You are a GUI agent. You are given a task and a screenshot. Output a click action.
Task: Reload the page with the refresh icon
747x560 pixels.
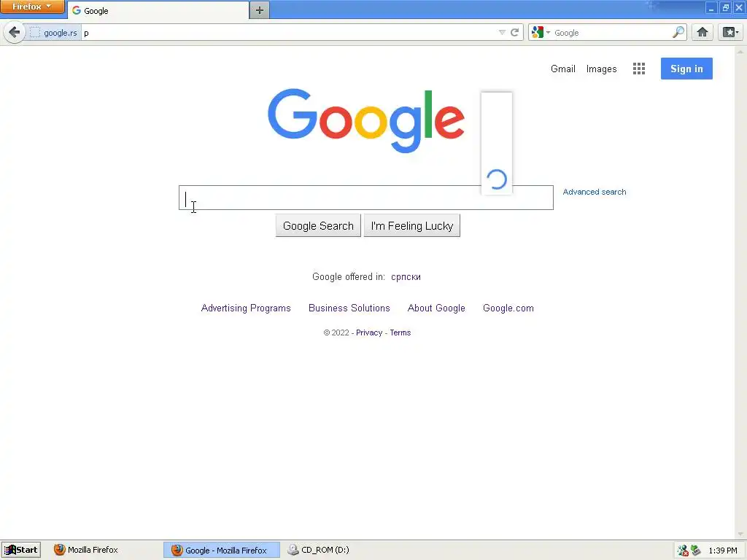pyautogui.click(x=514, y=32)
